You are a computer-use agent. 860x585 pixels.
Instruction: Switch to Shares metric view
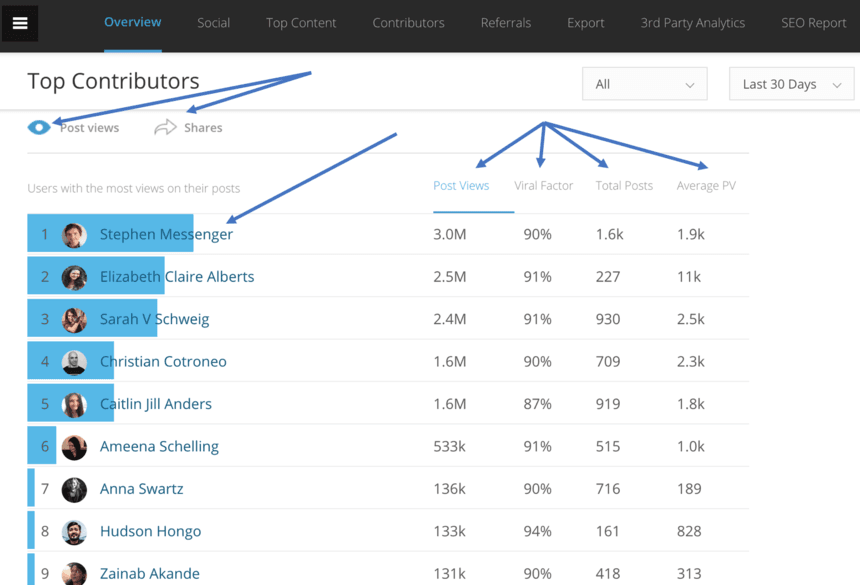[202, 128]
